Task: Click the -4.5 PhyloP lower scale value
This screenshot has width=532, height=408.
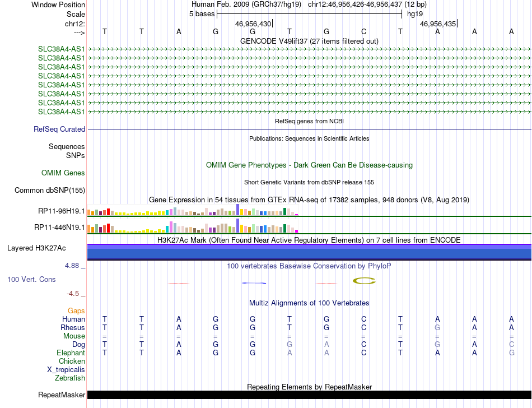Action: pyautogui.click(x=73, y=294)
